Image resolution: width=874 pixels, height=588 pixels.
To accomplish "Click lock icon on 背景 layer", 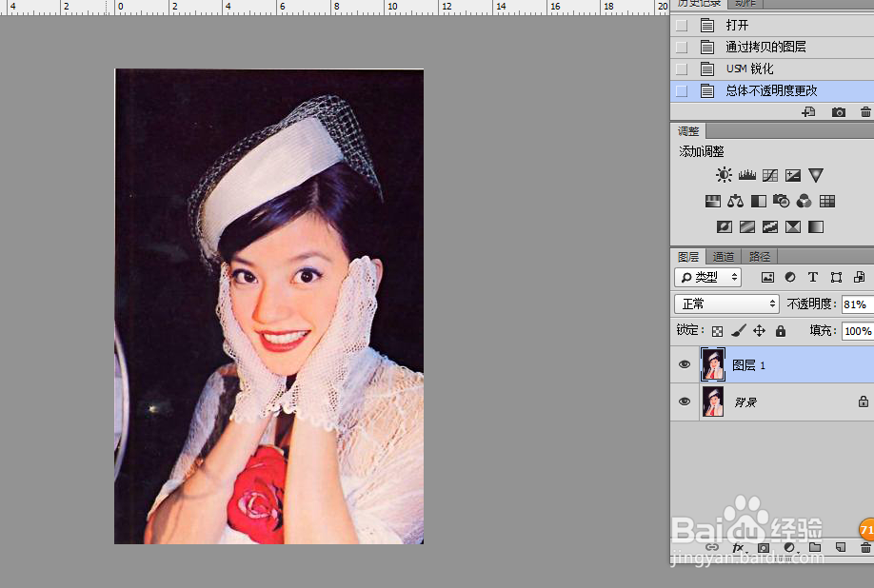I will [x=864, y=402].
